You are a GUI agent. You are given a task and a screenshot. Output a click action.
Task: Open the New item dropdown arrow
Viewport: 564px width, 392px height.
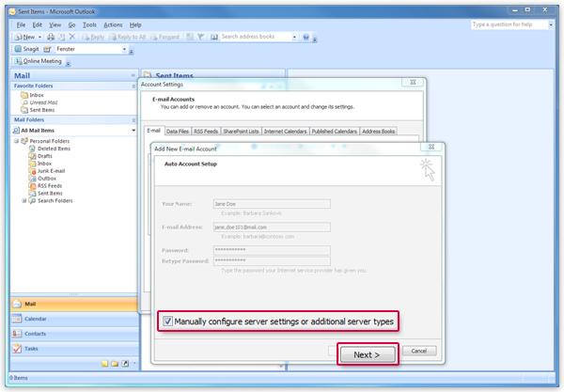39,37
